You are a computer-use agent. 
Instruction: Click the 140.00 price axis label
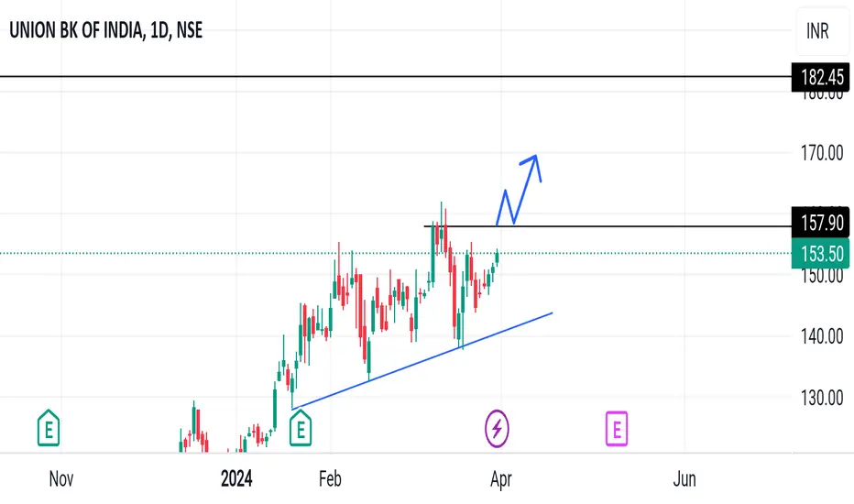822,336
